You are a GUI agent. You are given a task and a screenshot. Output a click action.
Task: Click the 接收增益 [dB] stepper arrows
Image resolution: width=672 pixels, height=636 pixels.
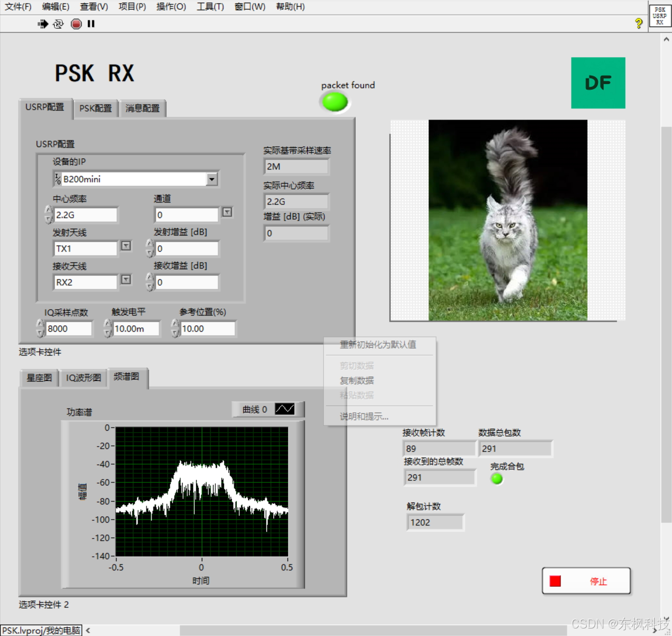point(150,282)
